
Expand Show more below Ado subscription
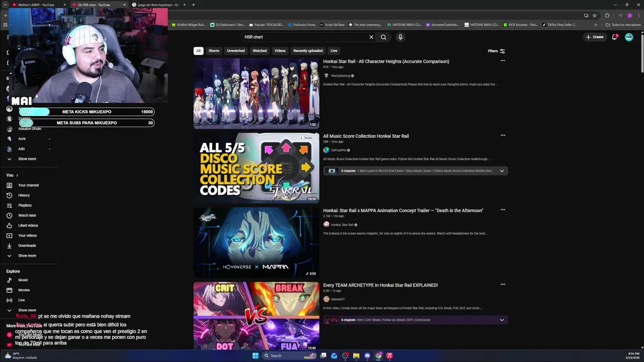point(27,159)
